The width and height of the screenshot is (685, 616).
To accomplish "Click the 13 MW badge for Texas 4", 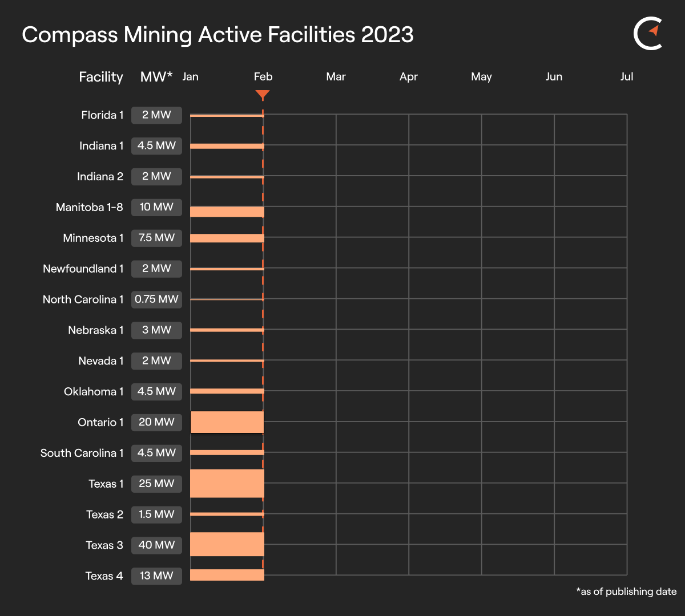I will pos(156,576).
